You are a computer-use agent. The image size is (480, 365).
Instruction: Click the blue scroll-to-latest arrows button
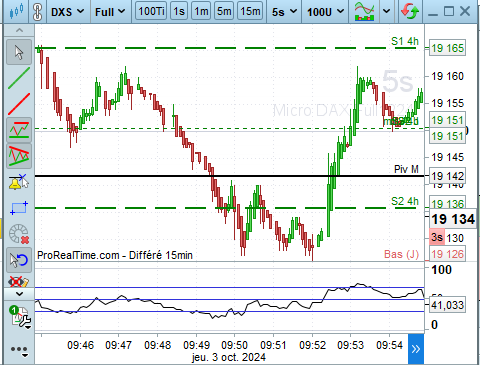click(416, 349)
